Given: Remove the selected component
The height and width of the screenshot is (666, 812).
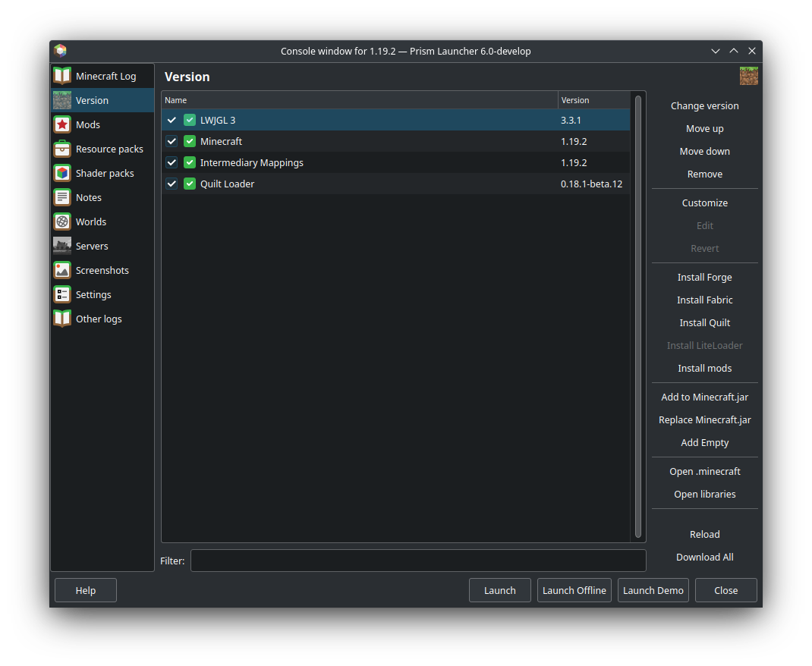Looking at the screenshot, I should click(x=704, y=174).
